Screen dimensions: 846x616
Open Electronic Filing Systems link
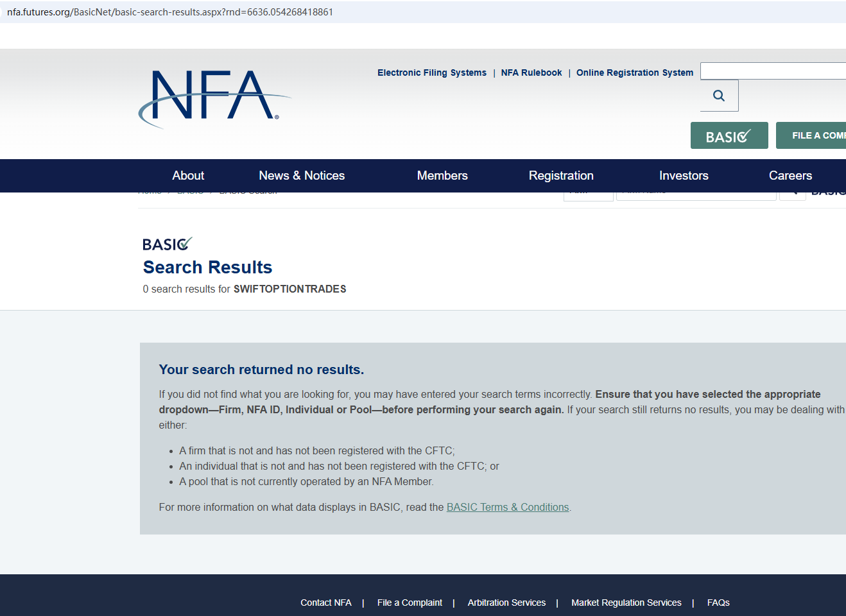tap(432, 73)
